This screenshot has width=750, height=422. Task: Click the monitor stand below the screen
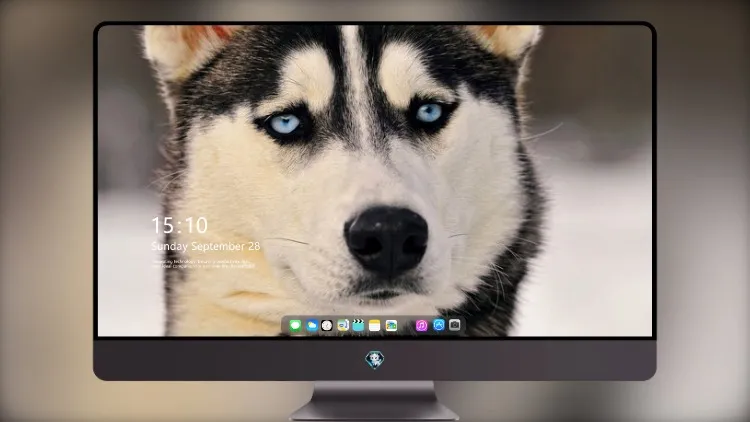(374, 401)
